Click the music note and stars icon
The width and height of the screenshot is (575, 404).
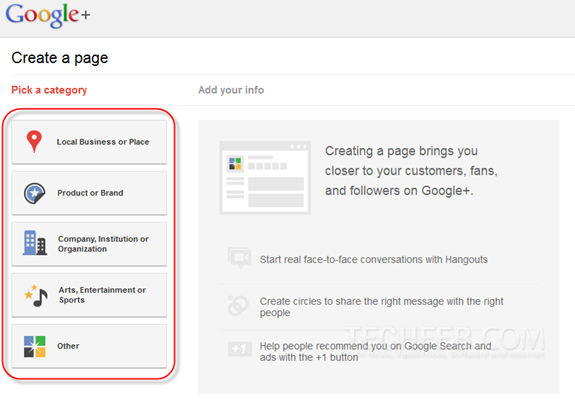(x=36, y=295)
